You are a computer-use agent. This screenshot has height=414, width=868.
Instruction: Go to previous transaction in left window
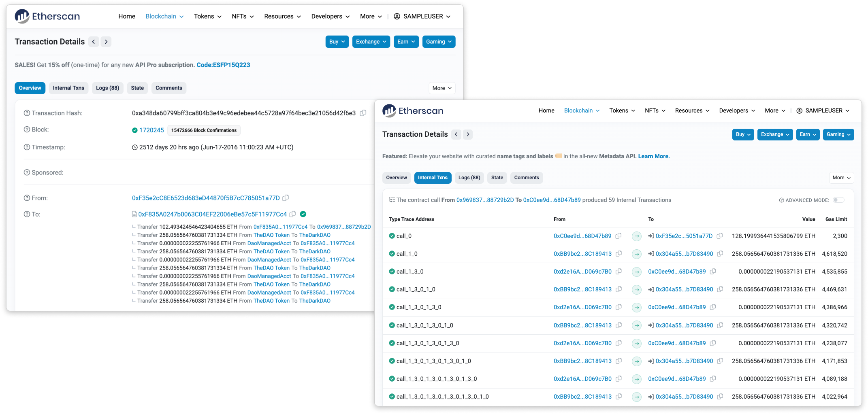click(x=94, y=42)
